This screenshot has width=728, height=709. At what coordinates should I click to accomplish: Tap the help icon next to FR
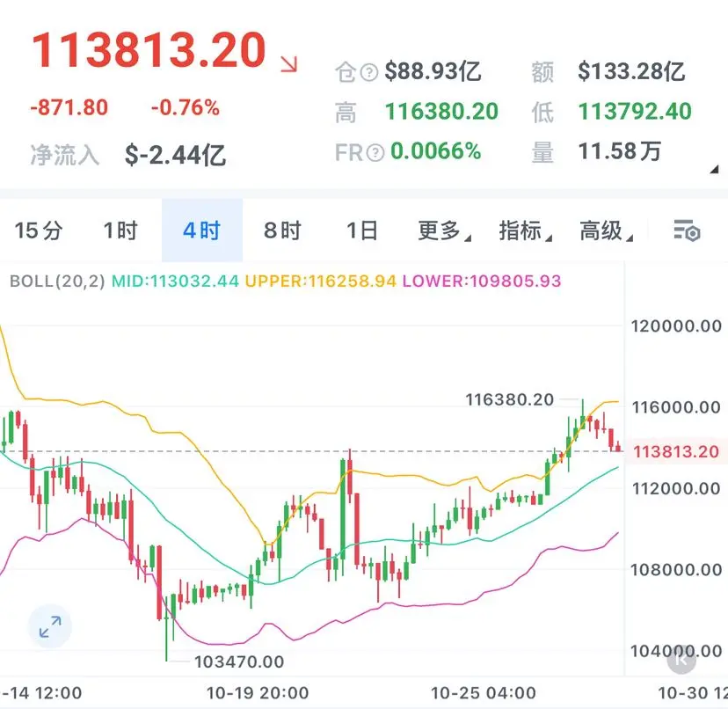click(x=375, y=152)
